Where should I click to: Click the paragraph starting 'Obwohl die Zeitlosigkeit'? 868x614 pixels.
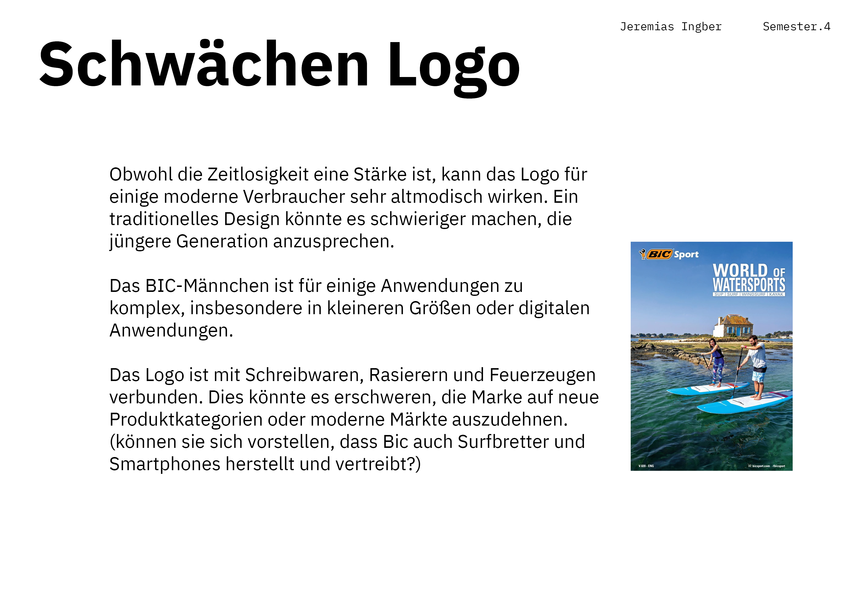pyautogui.click(x=348, y=208)
